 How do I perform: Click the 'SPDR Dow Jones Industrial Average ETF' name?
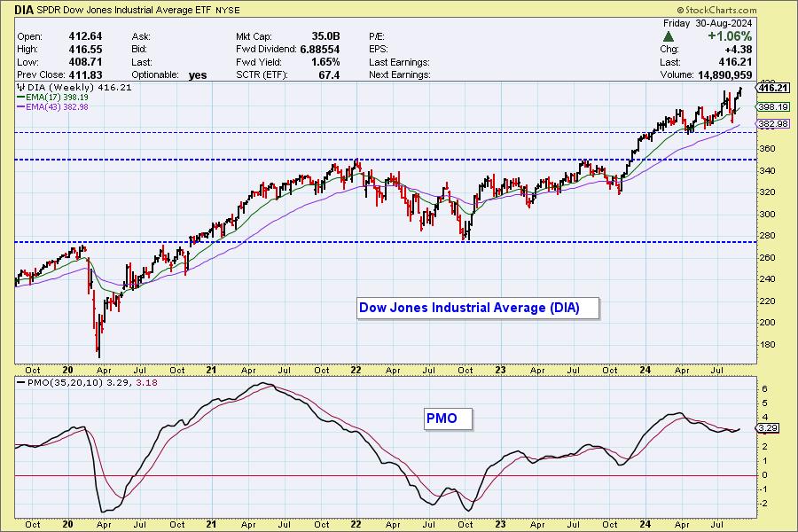point(123,10)
